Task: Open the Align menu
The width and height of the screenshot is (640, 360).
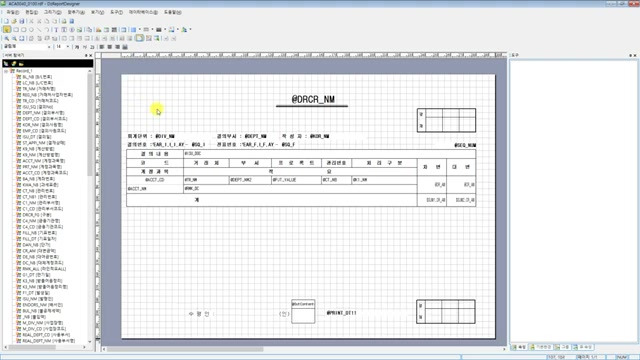Action: coord(76,12)
